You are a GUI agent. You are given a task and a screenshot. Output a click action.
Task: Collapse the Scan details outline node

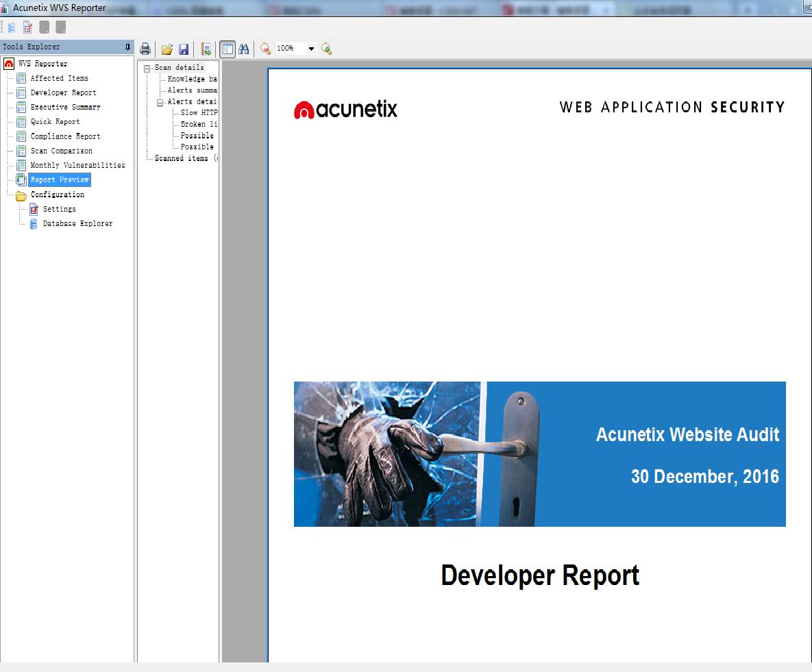(x=147, y=69)
